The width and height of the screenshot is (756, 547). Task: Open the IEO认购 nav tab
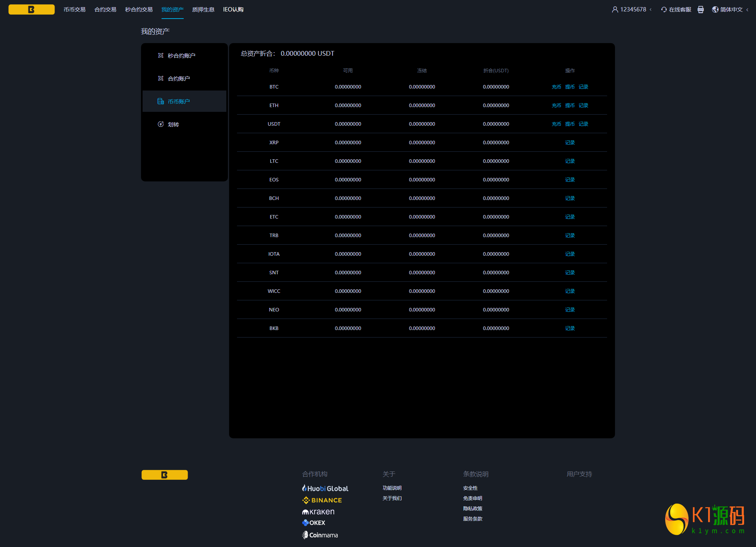tap(233, 9)
